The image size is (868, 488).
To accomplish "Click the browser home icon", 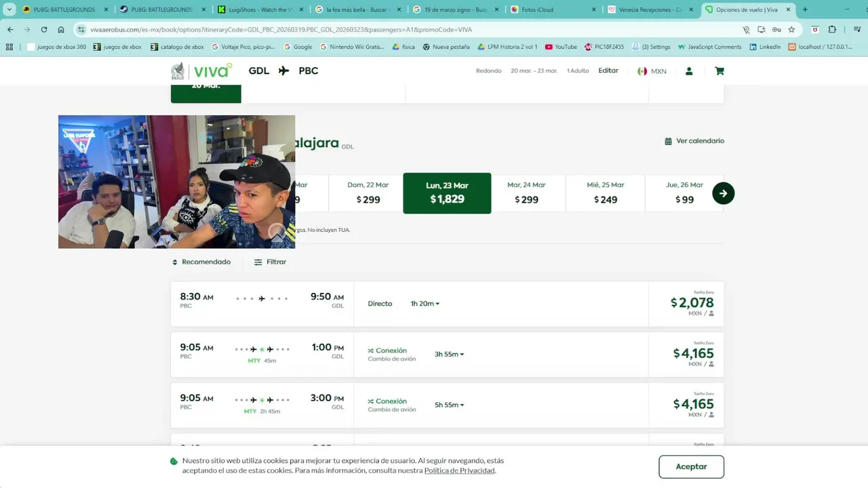I will pyautogui.click(x=61, y=30).
